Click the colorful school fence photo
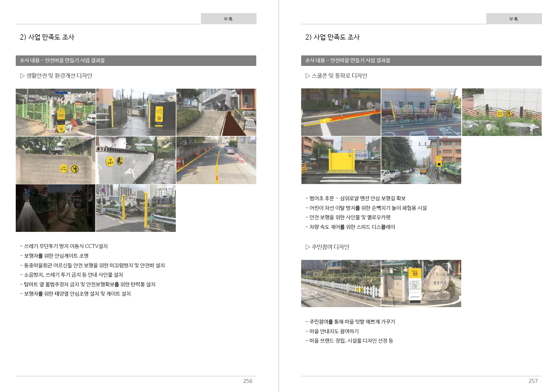558x392 pixels. click(x=421, y=112)
